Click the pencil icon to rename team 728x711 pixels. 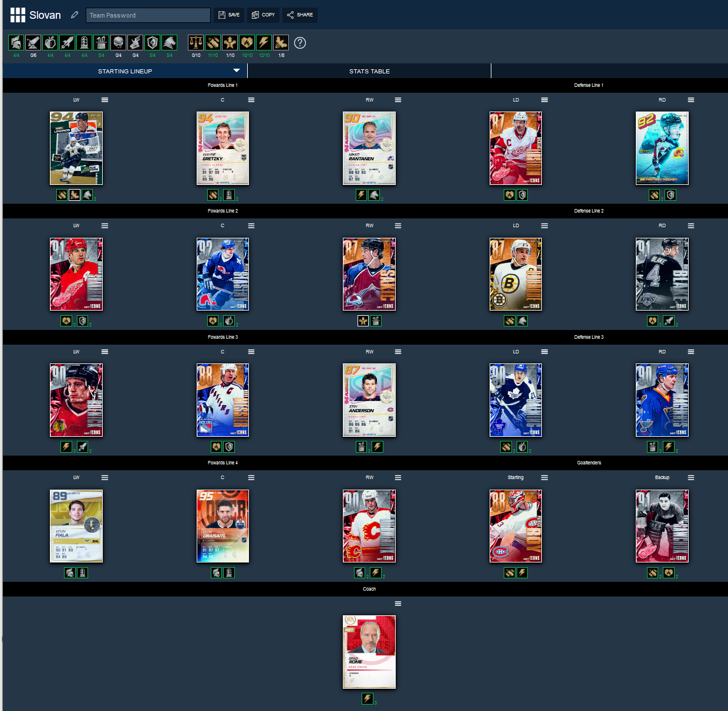click(x=75, y=15)
